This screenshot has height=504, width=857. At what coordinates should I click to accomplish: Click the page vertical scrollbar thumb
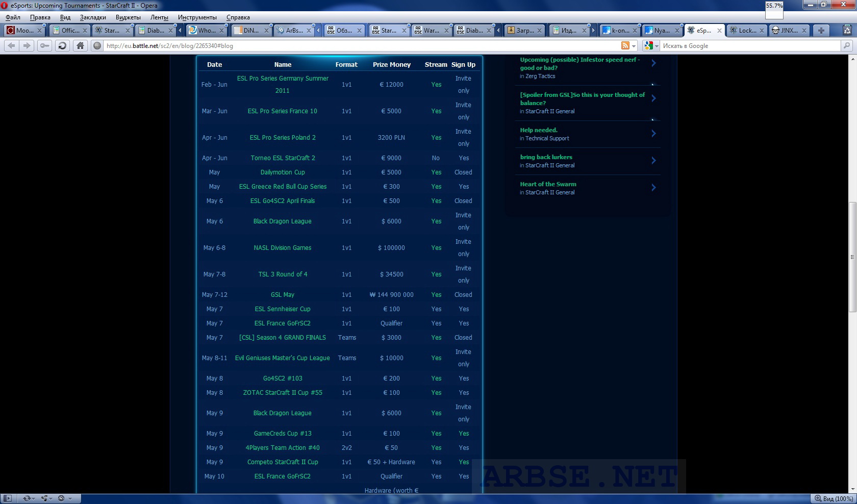coord(852,257)
